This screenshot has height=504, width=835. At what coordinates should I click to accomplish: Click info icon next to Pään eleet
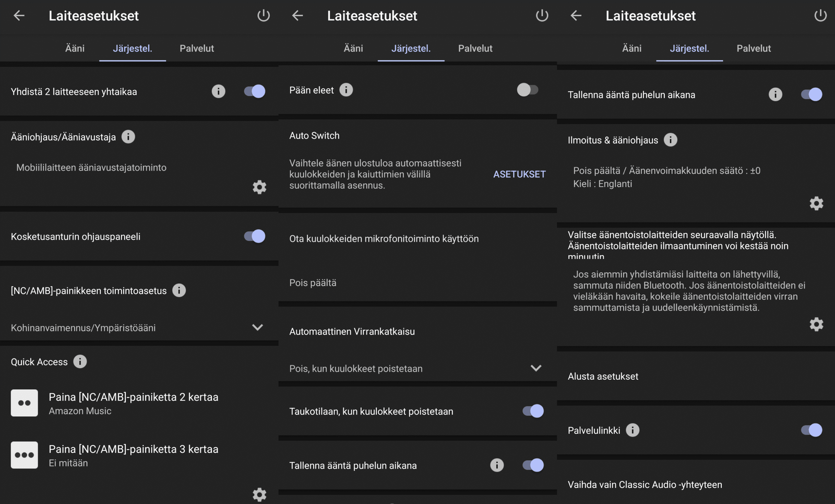[346, 90]
